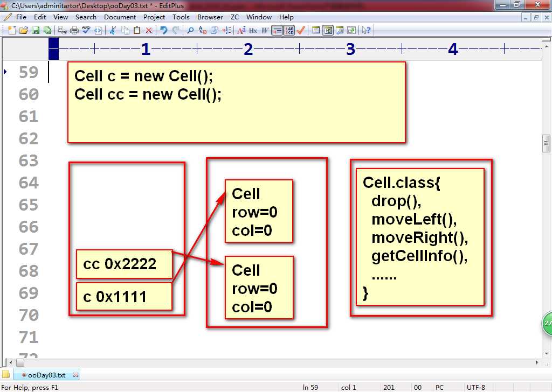
Task: Click the vertical scrollbar thumb
Action: (547, 143)
